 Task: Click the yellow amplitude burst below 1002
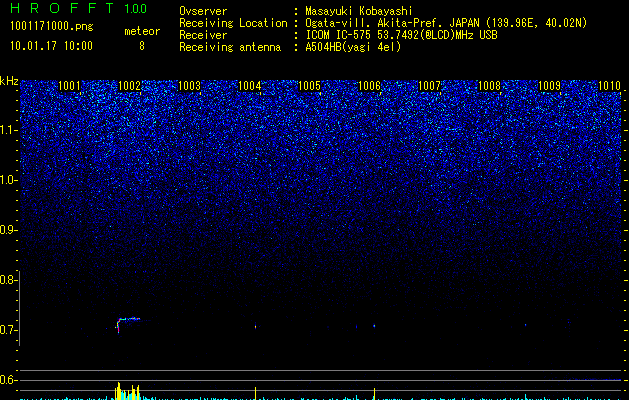tap(127, 391)
